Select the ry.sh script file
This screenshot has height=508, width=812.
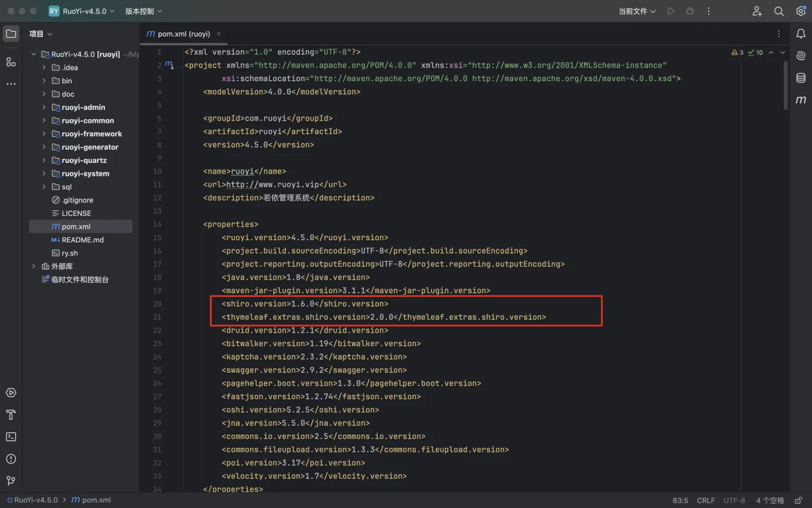tap(69, 253)
